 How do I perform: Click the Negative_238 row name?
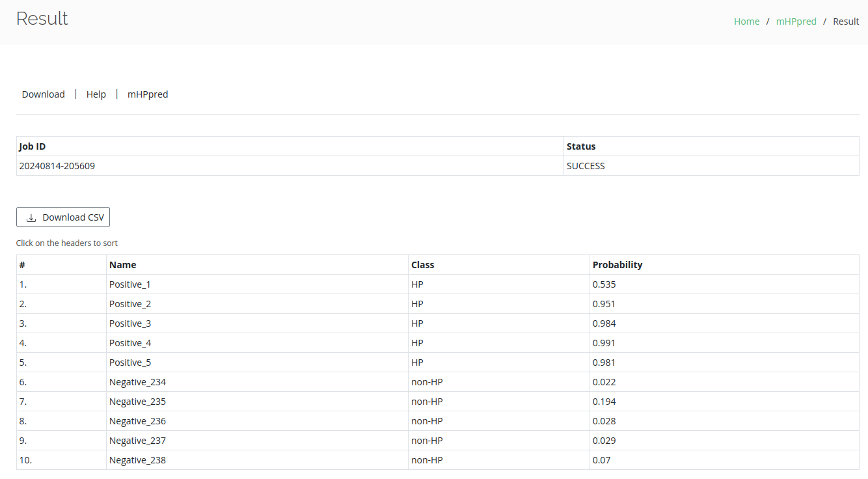137,460
